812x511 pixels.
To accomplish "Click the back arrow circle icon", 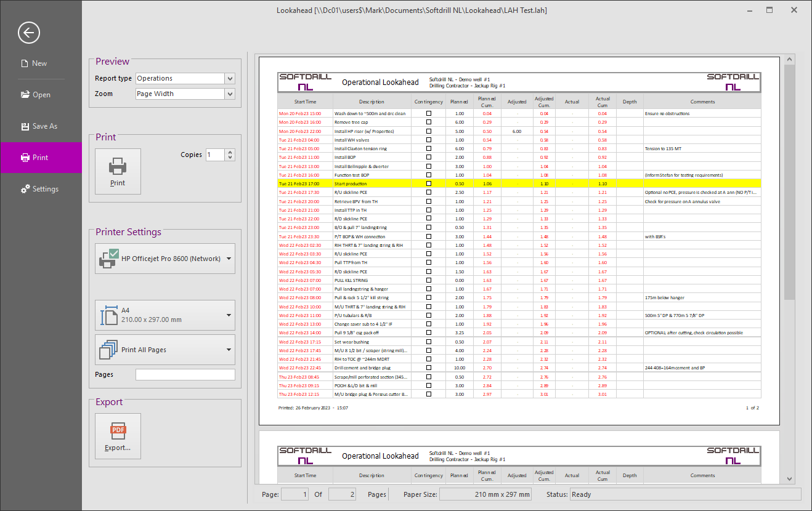I will [x=29, y=33].
